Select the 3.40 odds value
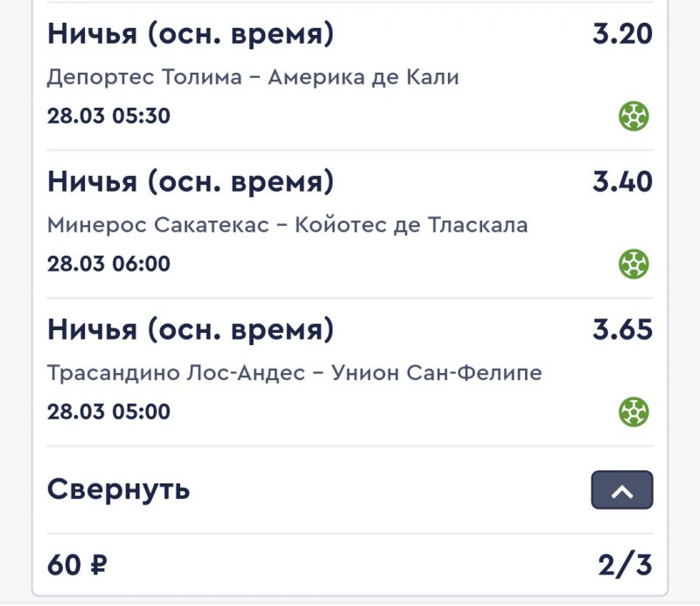700x606 pixels. point(622,182)
